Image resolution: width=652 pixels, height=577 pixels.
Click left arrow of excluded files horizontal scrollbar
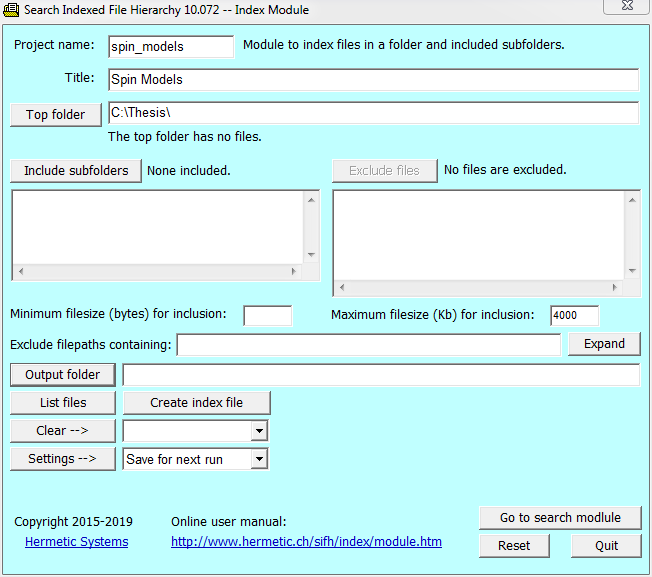[342, 288]
